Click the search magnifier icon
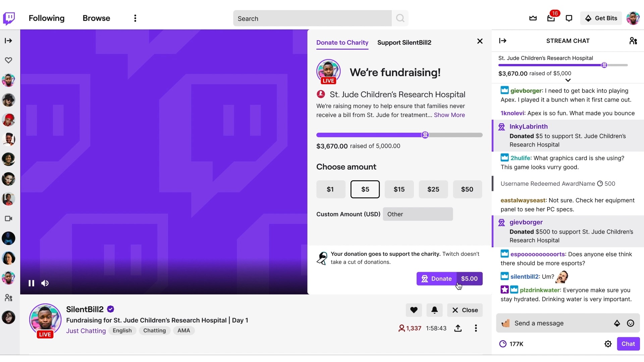This screenshot has width=644, height=362. 400,18
